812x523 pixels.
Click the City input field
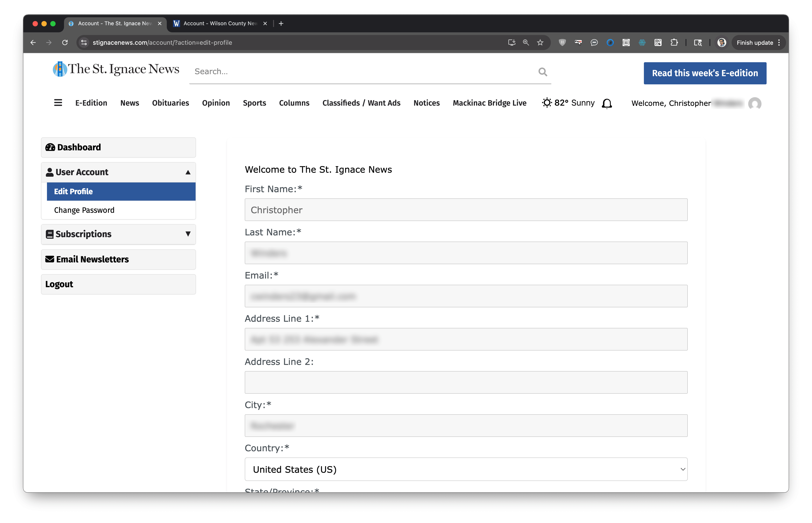point(466,425)
